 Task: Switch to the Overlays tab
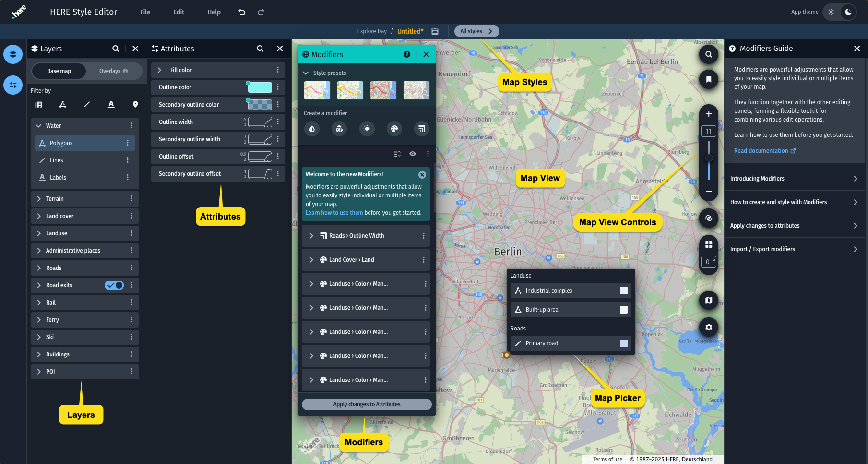coord(109,71)
